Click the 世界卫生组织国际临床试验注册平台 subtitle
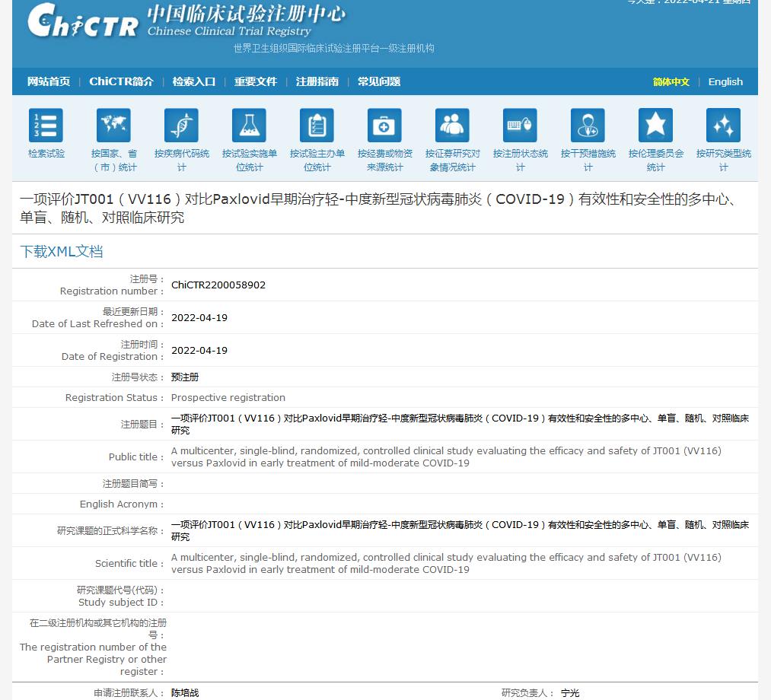Screen dimensions: 771x700 click(x=333, y=48)
